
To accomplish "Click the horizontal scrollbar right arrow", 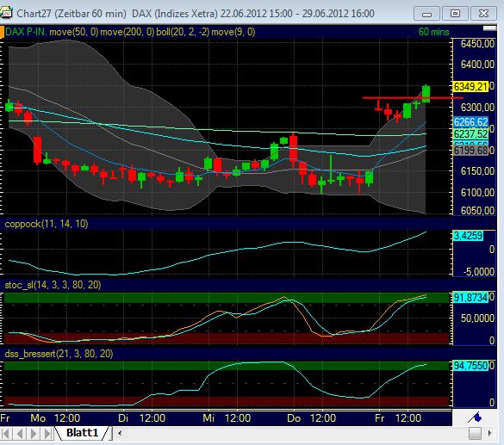I will 490,433.
